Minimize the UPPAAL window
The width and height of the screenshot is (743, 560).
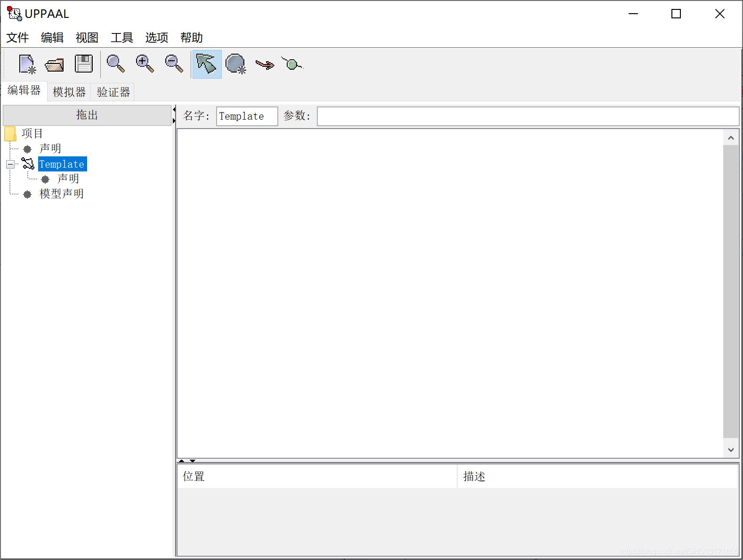click(x=633, y=14)
